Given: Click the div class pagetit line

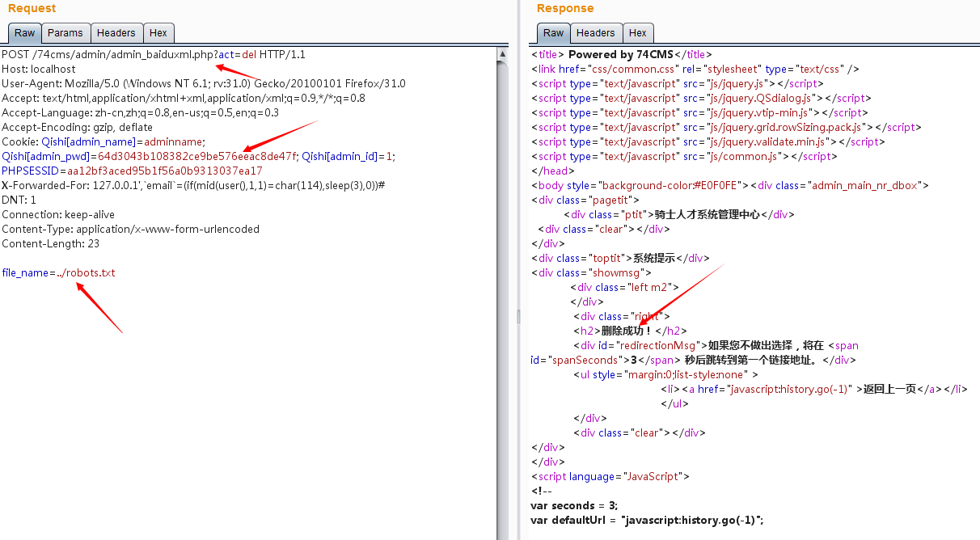Looking at the screenshot, I should [x=585, y=200].
